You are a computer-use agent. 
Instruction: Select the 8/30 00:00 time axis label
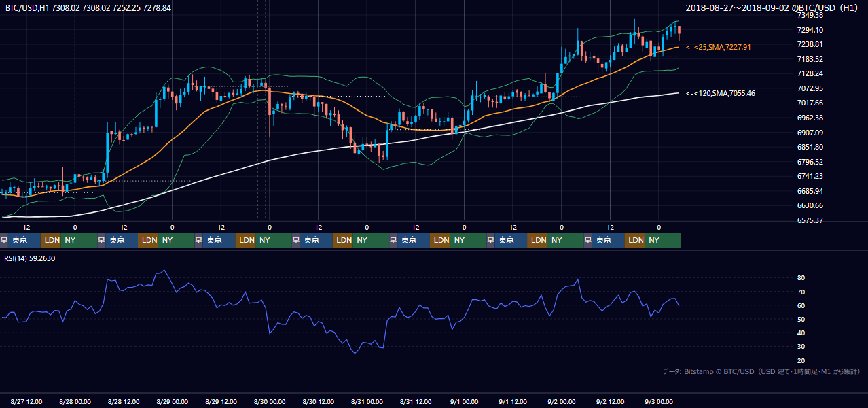[270, 401]
